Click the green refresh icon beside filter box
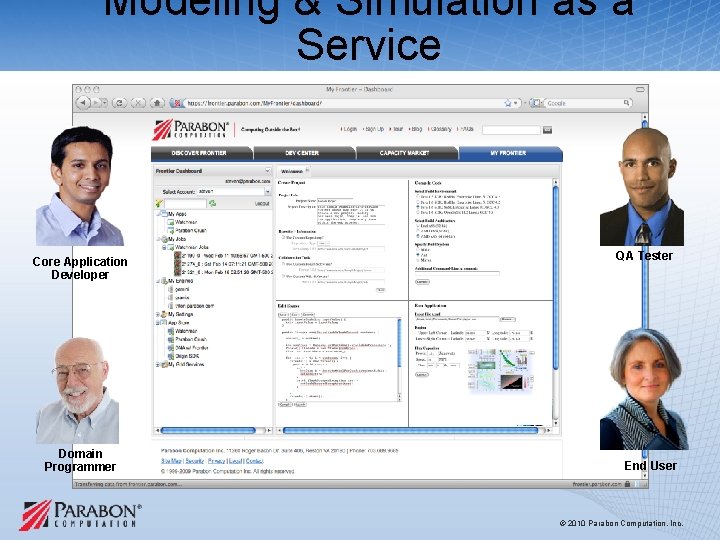The height and width of the screenshot is (540, 720). pyautogui.click(x=213, y=203)
